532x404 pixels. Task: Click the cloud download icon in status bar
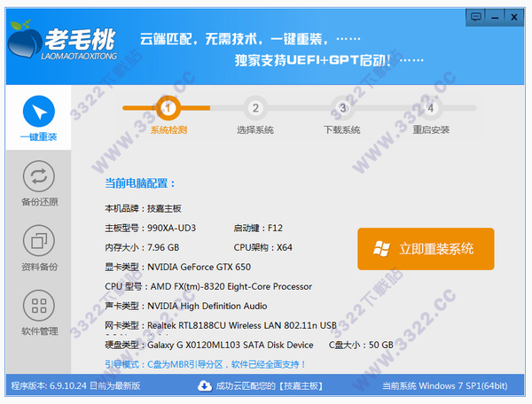205,385
